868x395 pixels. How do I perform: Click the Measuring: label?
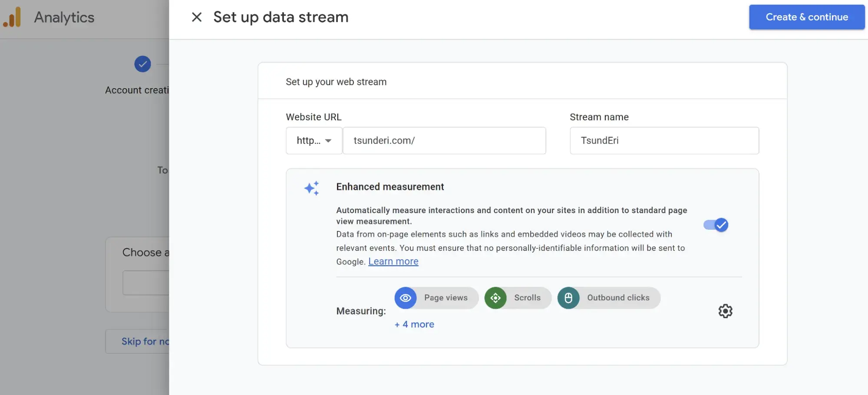pos(361,311)
